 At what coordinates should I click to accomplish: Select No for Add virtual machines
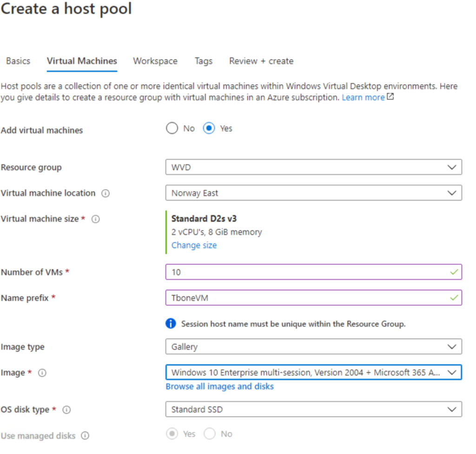click(172, 128)
